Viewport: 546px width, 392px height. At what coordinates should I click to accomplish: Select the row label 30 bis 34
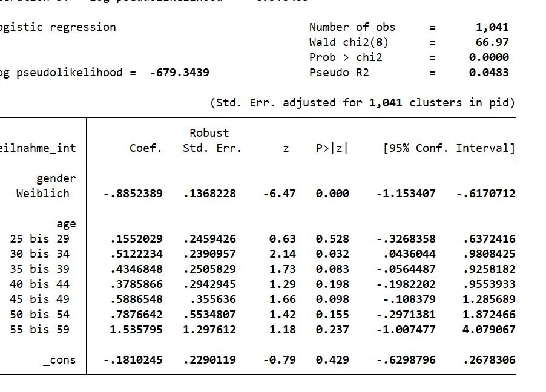coord(40,254)
